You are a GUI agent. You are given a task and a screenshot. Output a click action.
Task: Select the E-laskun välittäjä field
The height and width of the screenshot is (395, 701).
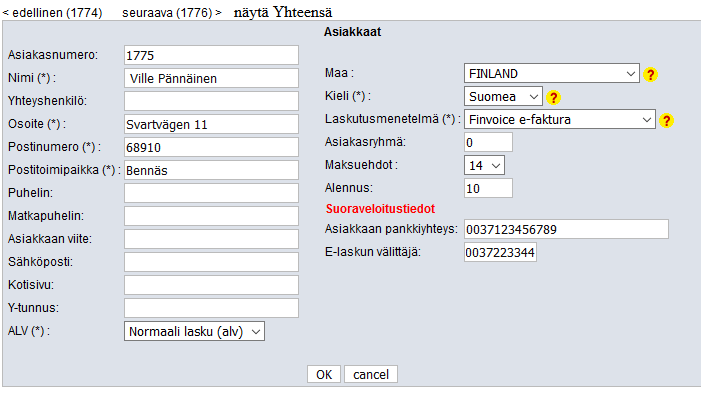click(500, 252)
